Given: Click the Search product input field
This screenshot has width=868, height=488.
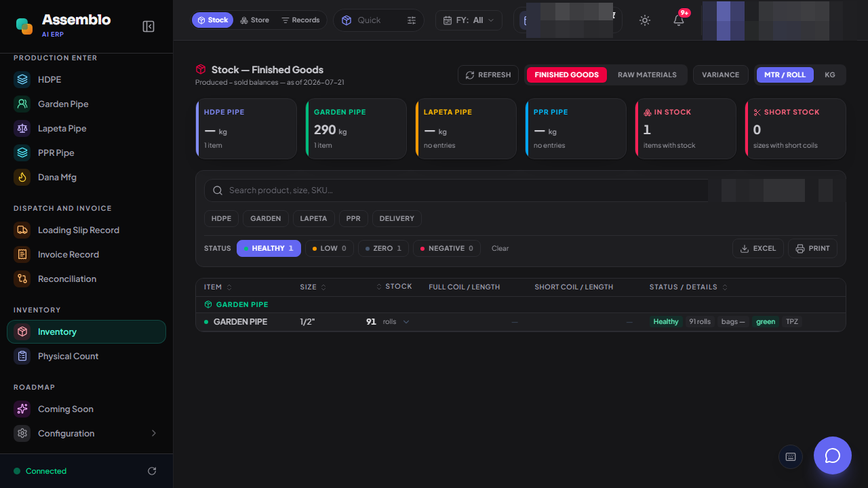Looking at the screenshot, I should click(x=456, y=190).
